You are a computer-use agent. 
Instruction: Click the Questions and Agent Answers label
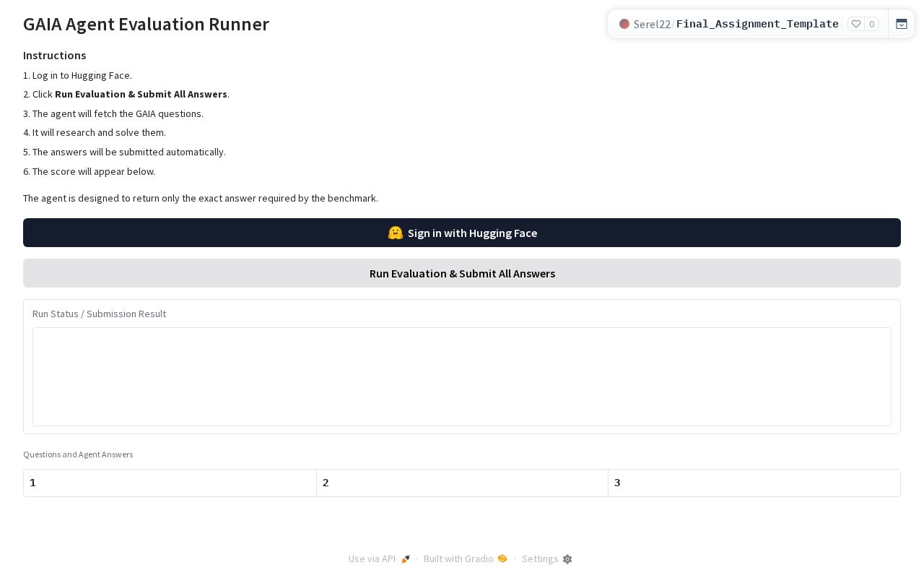(78, 454)
